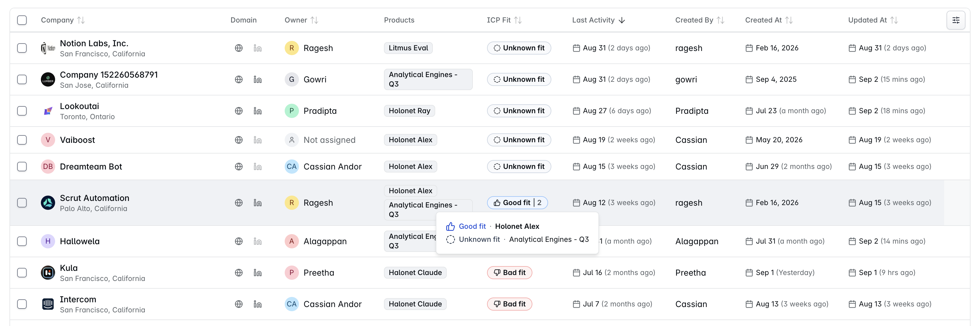The image size is (980, 326).
Task: Sort by ICP Fit column
Action: 504,20
